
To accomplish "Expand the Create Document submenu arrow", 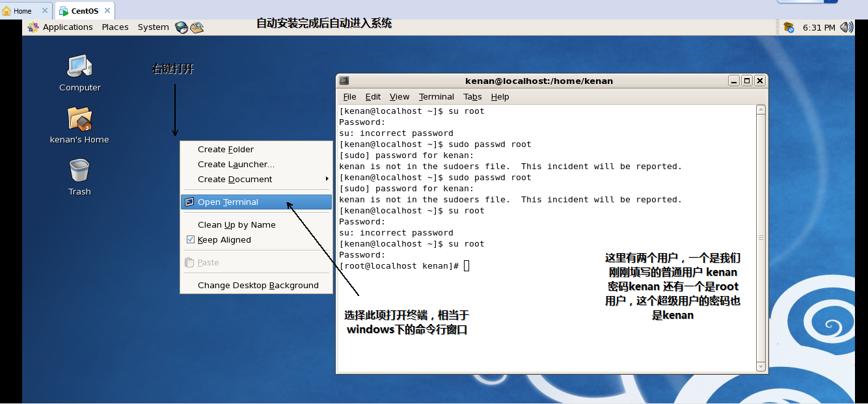I will pyautogui.click(x=327, y=179).
